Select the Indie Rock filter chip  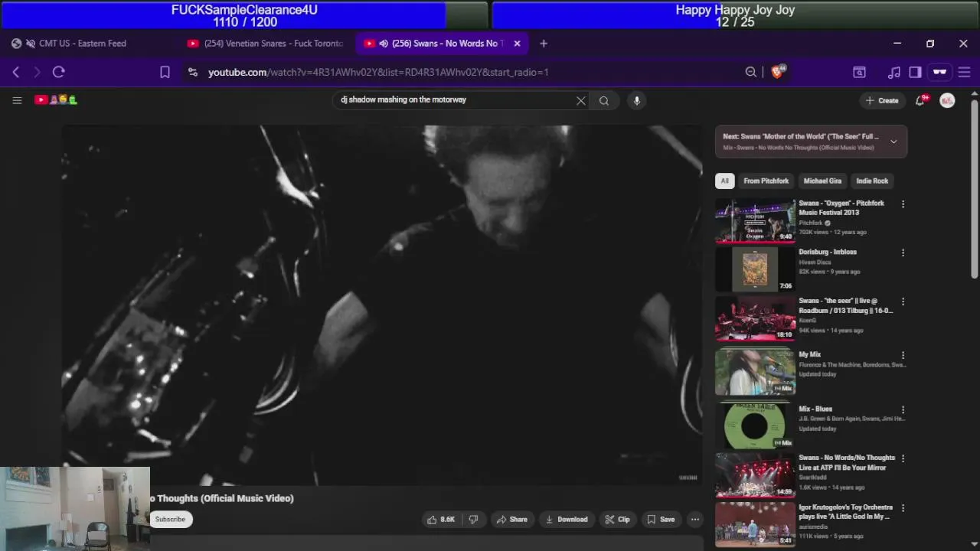(x=872, y=181)
